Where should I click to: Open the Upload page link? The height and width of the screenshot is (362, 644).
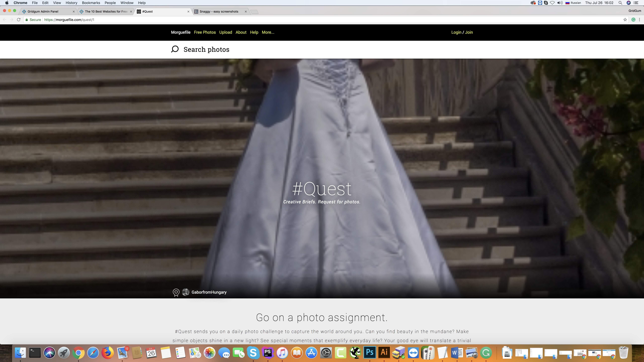tap(226, 32)
